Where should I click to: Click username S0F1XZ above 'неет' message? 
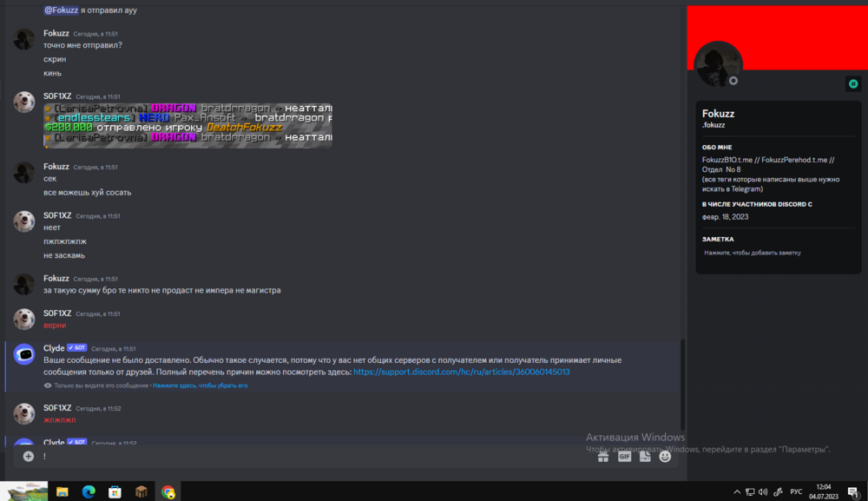[x=57, y=215]
